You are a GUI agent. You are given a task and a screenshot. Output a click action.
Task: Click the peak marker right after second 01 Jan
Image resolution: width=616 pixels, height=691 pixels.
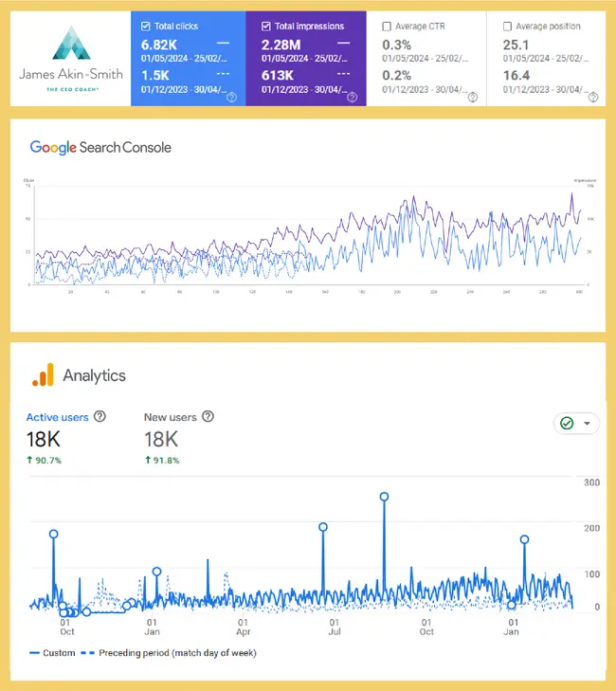coord(524,539)
